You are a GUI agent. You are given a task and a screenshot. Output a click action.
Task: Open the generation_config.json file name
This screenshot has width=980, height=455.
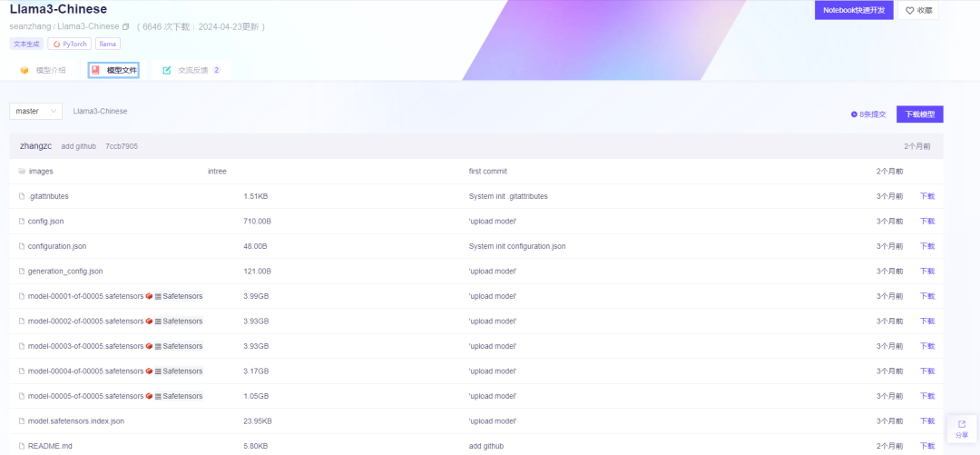[x=65, y=271]
